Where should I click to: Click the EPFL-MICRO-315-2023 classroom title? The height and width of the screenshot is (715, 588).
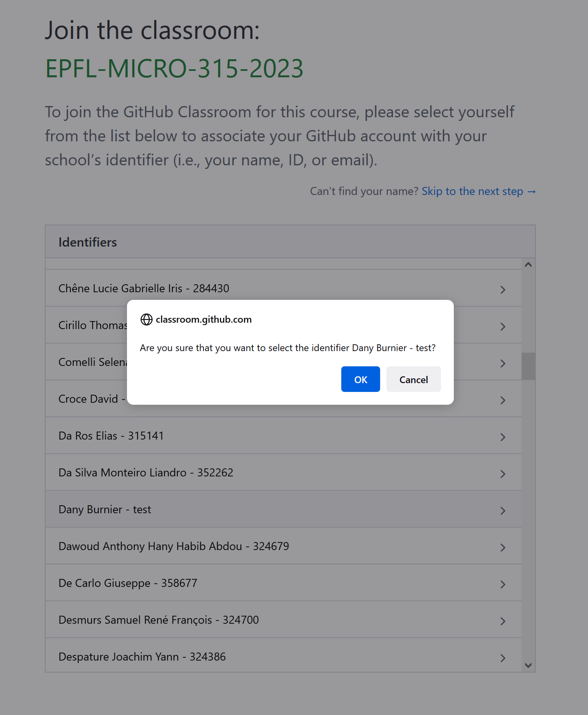click(174, 68)
